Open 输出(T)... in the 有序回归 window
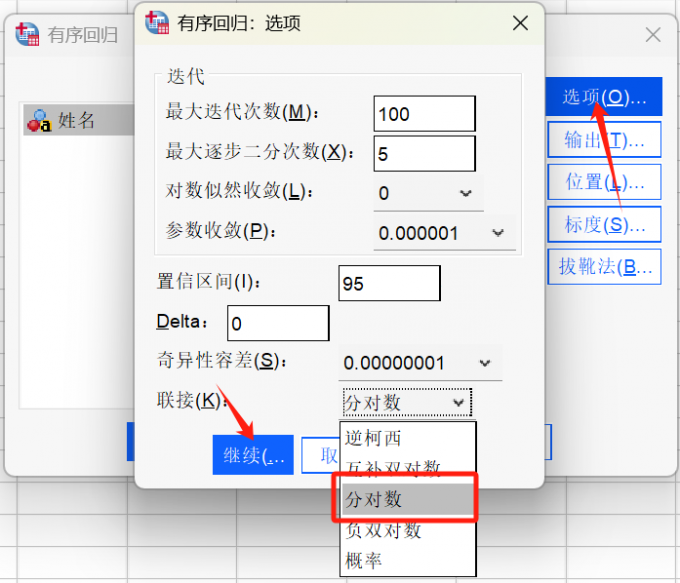The height and width of the screenshot is (583, 680). 604,140
